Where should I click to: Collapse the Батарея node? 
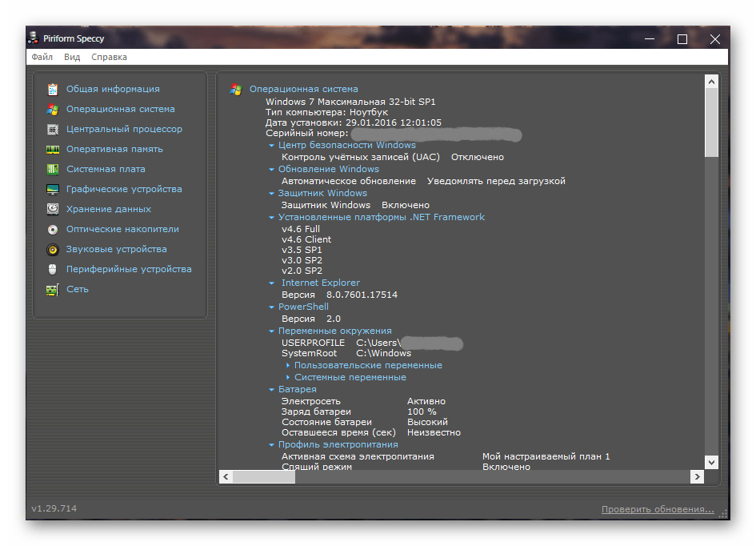click(x=271, y=390)
